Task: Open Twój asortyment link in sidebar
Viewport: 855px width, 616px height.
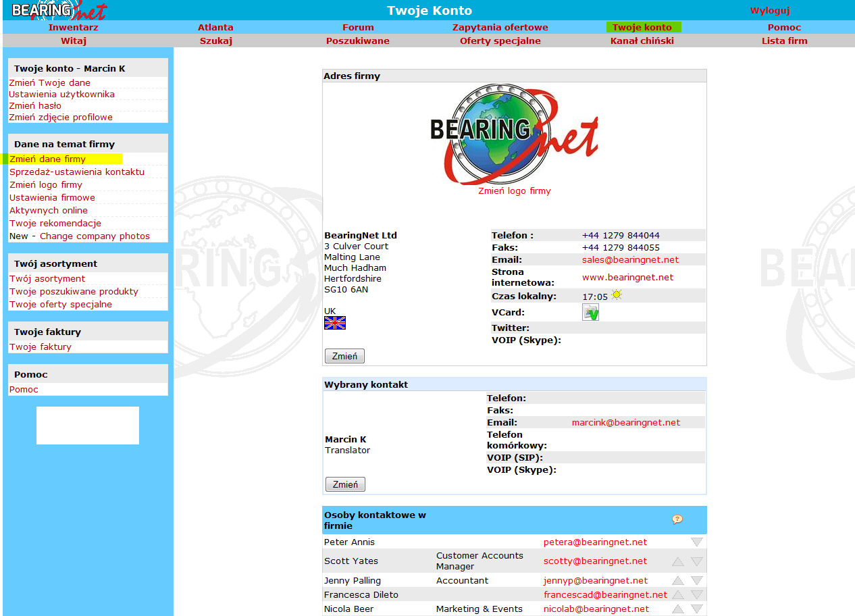Action: [47, 279]
